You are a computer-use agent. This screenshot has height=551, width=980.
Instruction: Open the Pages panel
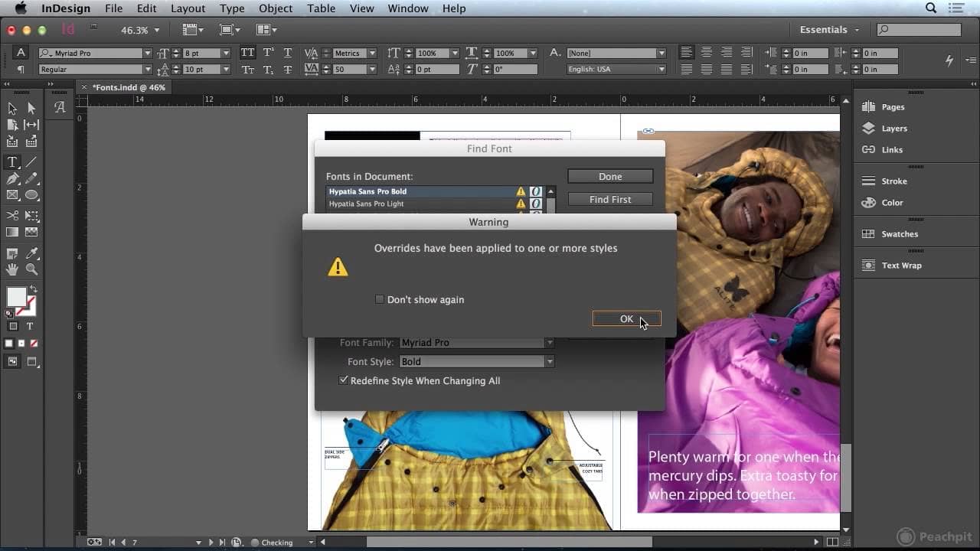[892, 107]
